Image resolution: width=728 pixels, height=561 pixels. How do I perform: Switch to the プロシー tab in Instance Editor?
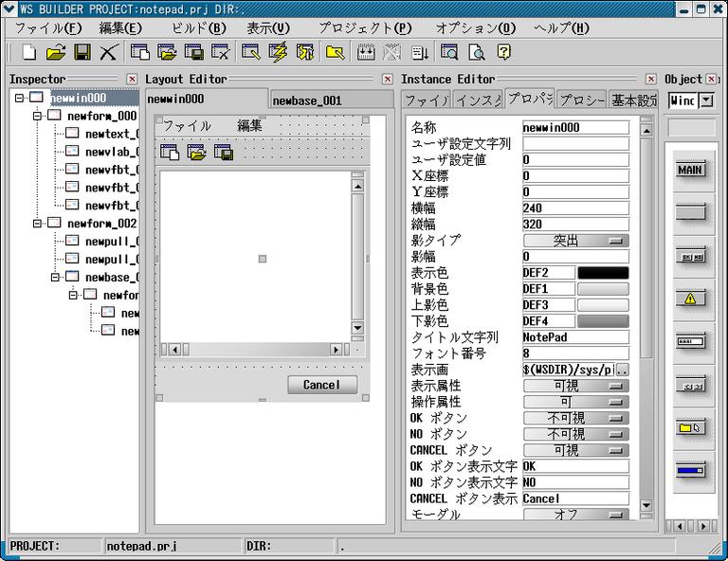582,100
